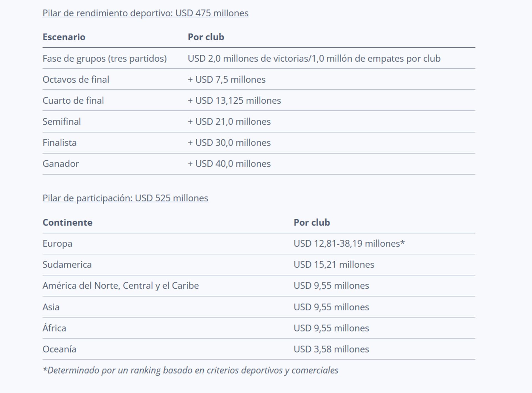This screenshot has height=393, width=532.
Task: Click the 'Europa' row label
Action: pos(57,244)
